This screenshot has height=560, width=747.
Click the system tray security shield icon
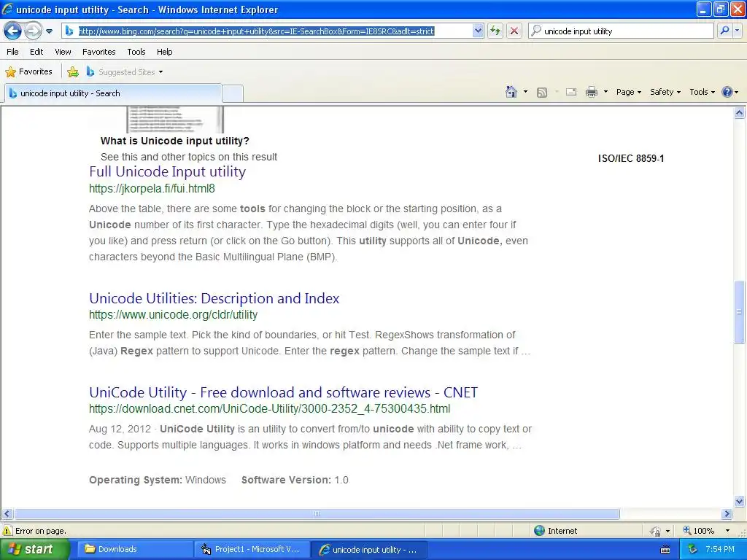pos(693,549)
